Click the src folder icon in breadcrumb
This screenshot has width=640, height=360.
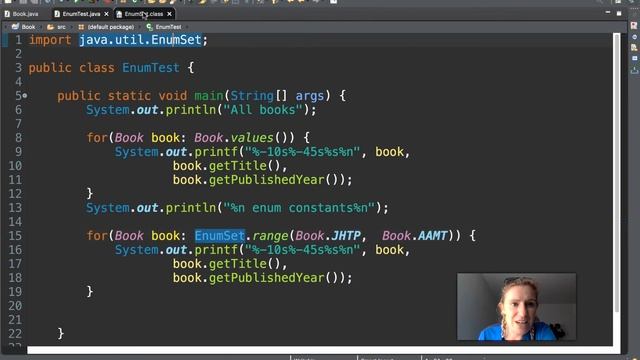(x=50, y=27)
